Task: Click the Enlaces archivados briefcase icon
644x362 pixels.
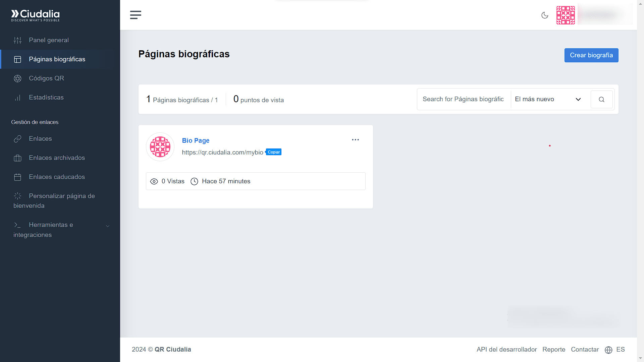Action: (17, 158)
